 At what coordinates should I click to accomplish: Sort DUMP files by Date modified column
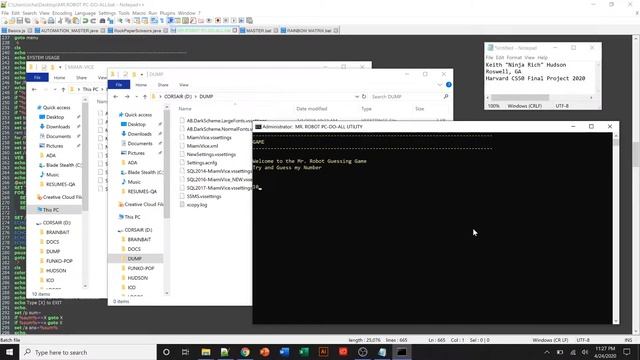pyautogui.click(x=311, y=109)
